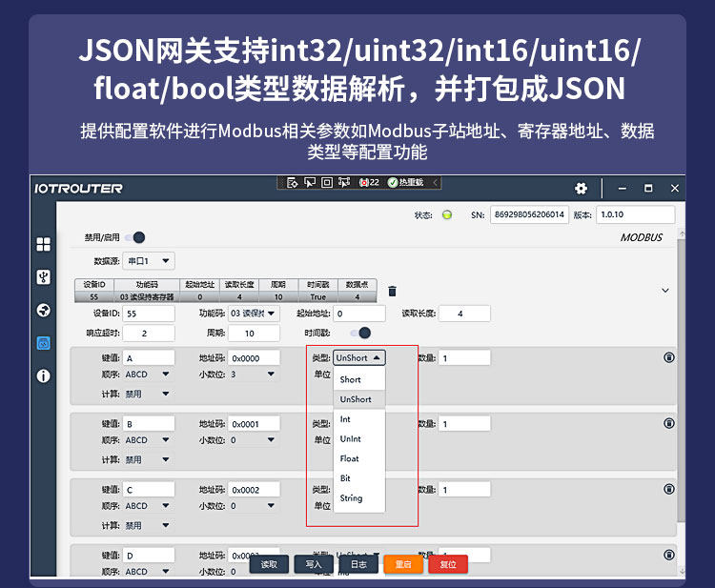
Task: Click the SN field 869298056206014
Action: point(529,214)
